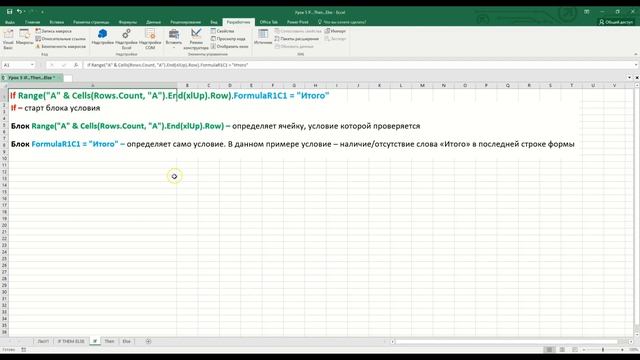Switch to the Then sheet tab
640x360 pixels.
[109, 341]
